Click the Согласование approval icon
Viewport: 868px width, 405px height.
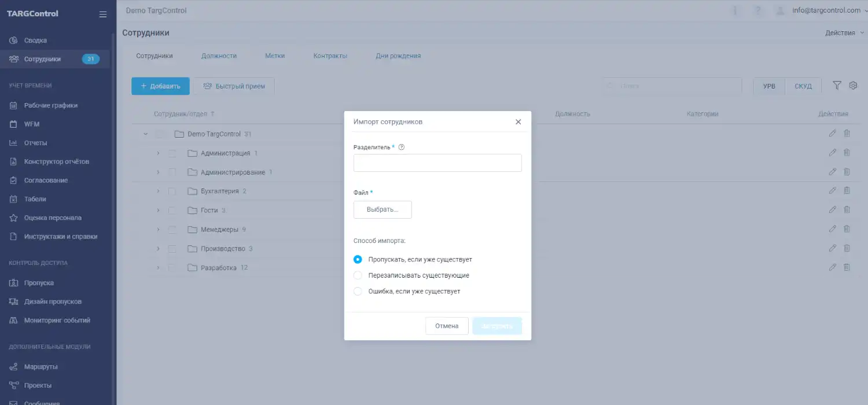tap(14, 181)
